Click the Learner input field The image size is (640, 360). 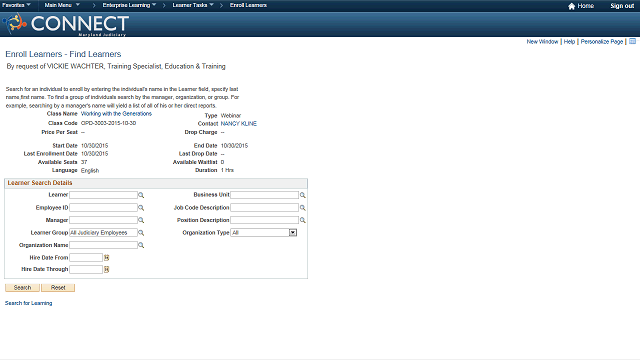click(x=103, y=195)
